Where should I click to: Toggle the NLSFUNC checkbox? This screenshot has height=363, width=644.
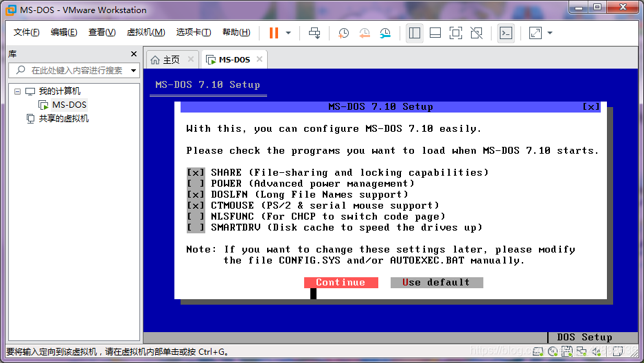click(x=196, y=216)
